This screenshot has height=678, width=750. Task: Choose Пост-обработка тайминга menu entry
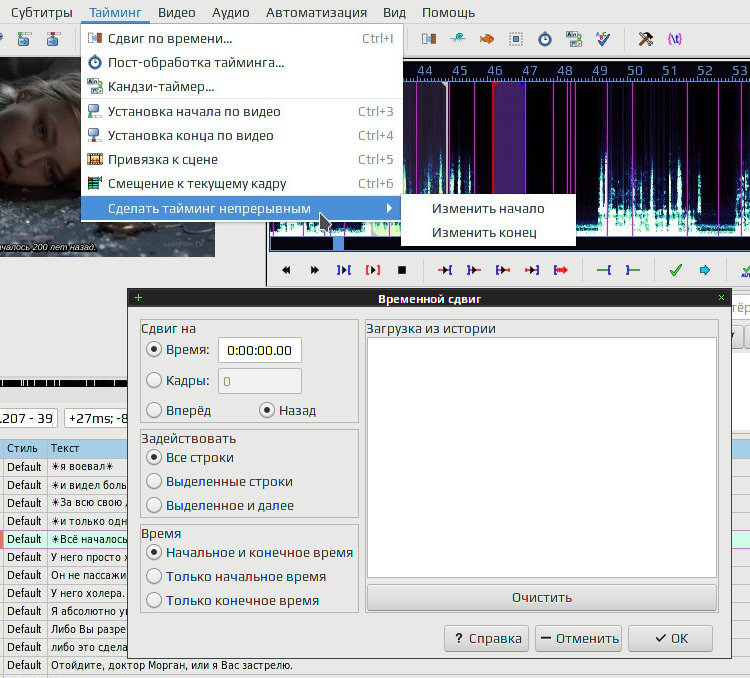(x=242, y=62)
